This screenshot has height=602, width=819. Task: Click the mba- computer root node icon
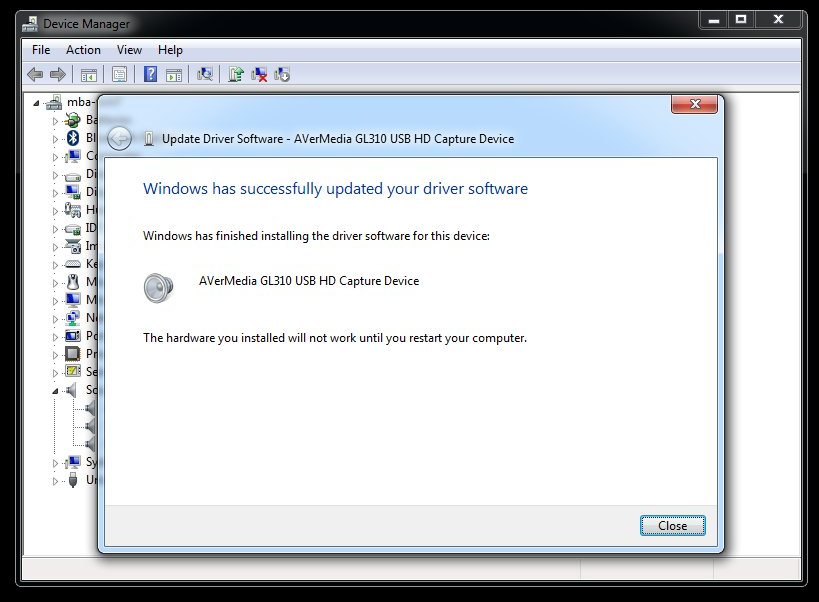(54, 102)
